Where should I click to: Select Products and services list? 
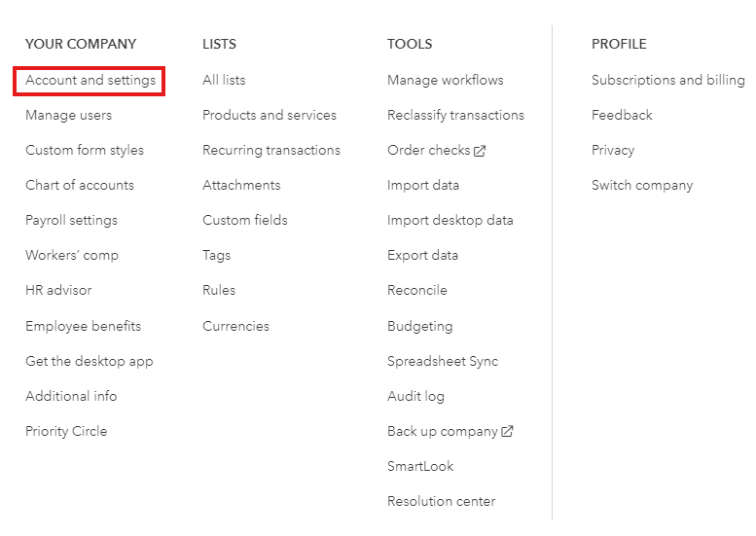tap(270, 115)
